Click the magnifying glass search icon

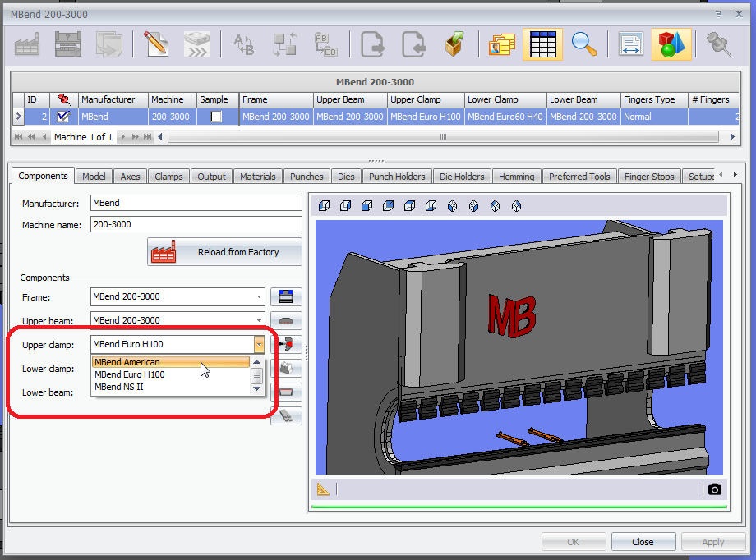click(x=584, y=44)
